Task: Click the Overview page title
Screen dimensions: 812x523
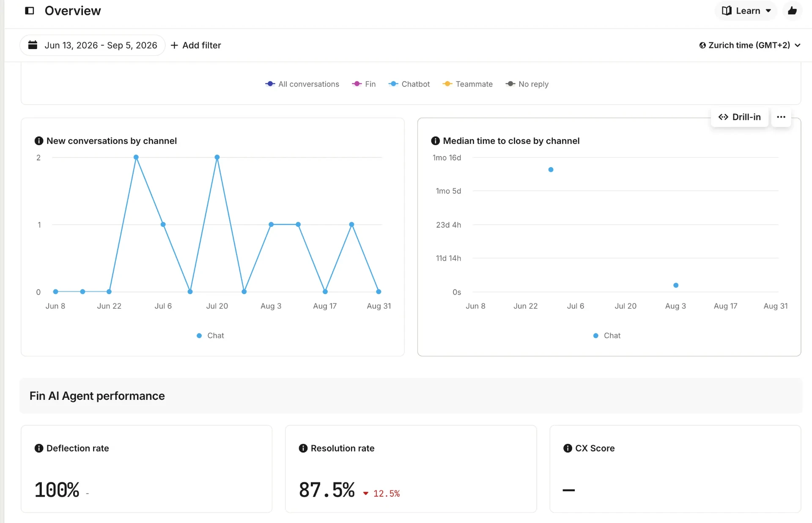Action: tap(73, 11)
